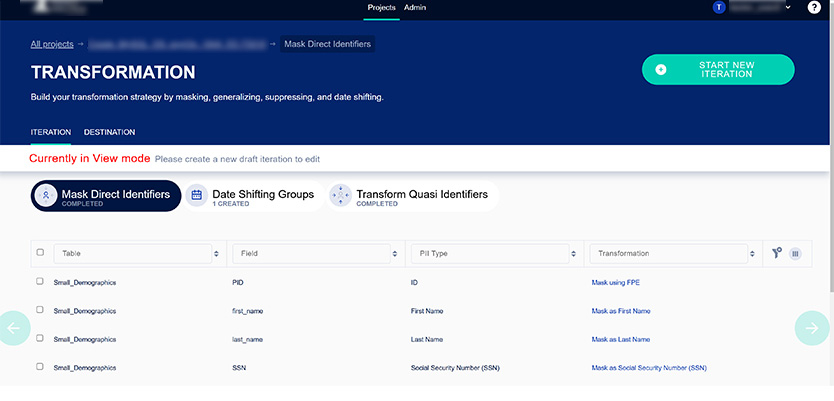Click the Start New Iteration button
The height and width of the screenshot is (401, 834).
718,69
